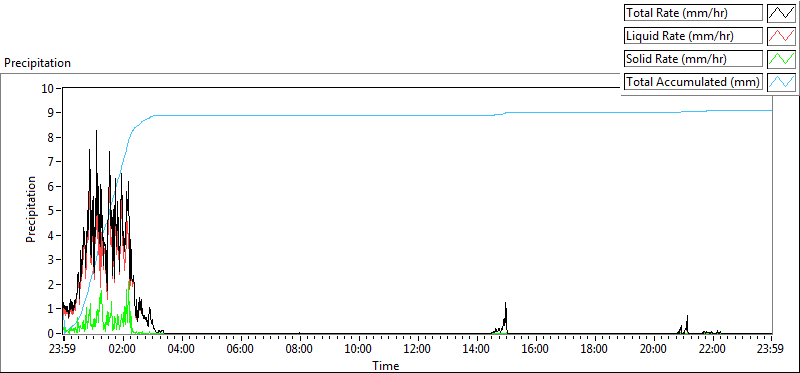Click the y-axis value 5
The image size is (800, 373).
(x=51, y=211)
